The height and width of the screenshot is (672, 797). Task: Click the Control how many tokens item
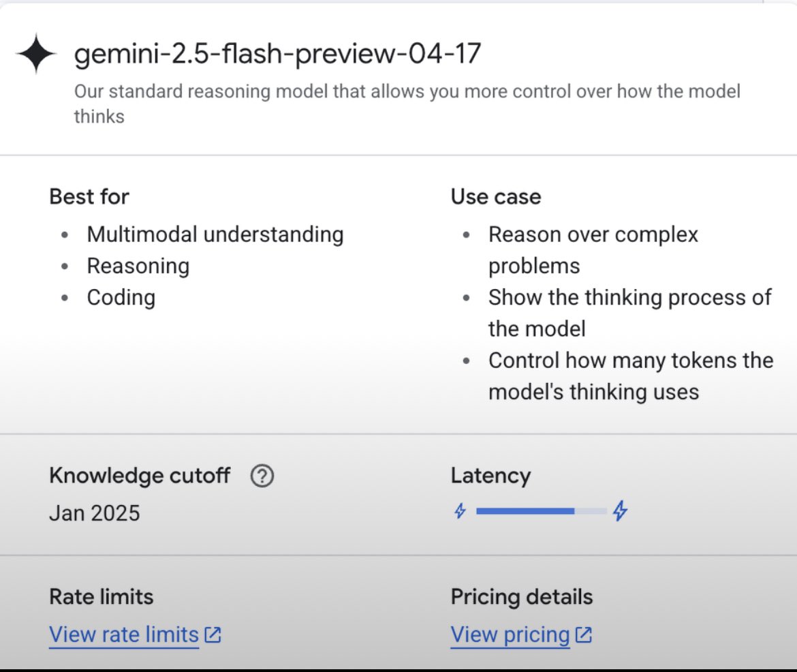[630, 376]
